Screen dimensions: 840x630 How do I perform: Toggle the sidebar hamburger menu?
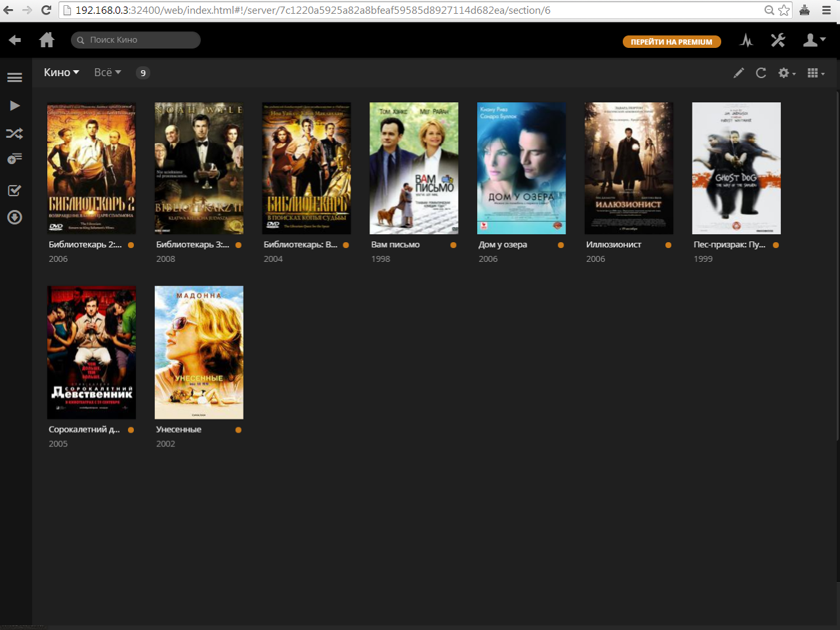click(x=14, y=77)
